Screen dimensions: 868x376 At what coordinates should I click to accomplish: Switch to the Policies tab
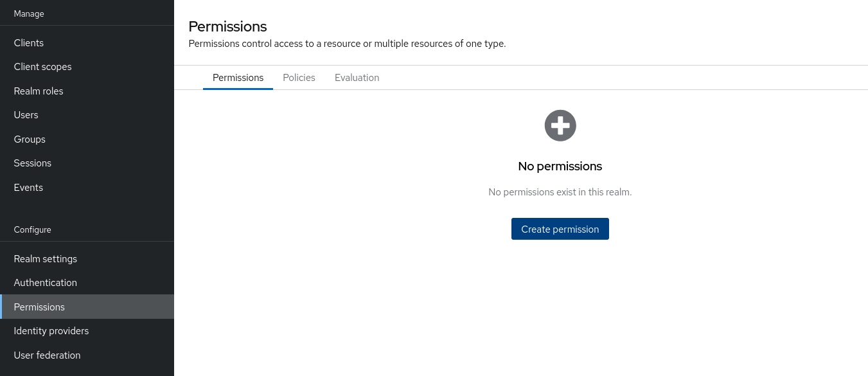coord(299,77)
